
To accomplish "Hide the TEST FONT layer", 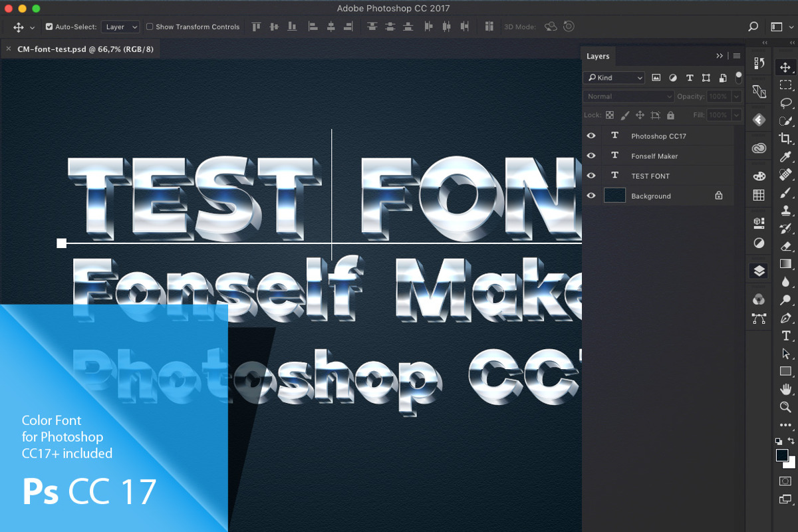I will pos(591,176).
